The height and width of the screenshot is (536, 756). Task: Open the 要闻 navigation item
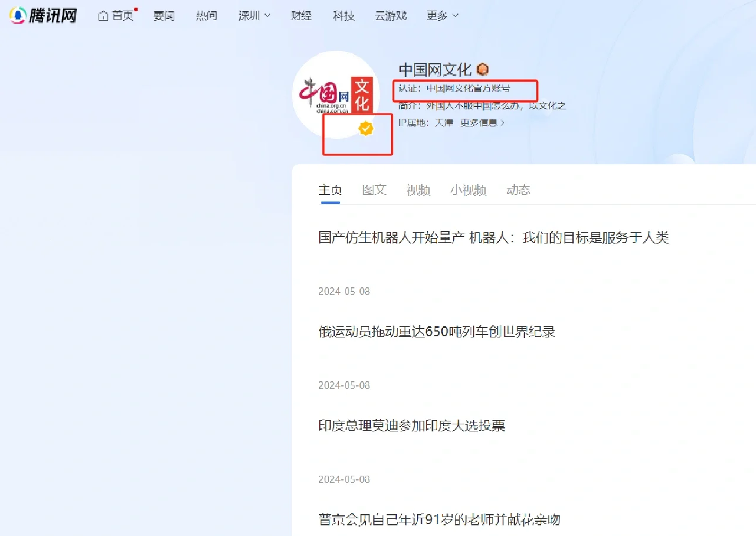(x=164, y=16)
